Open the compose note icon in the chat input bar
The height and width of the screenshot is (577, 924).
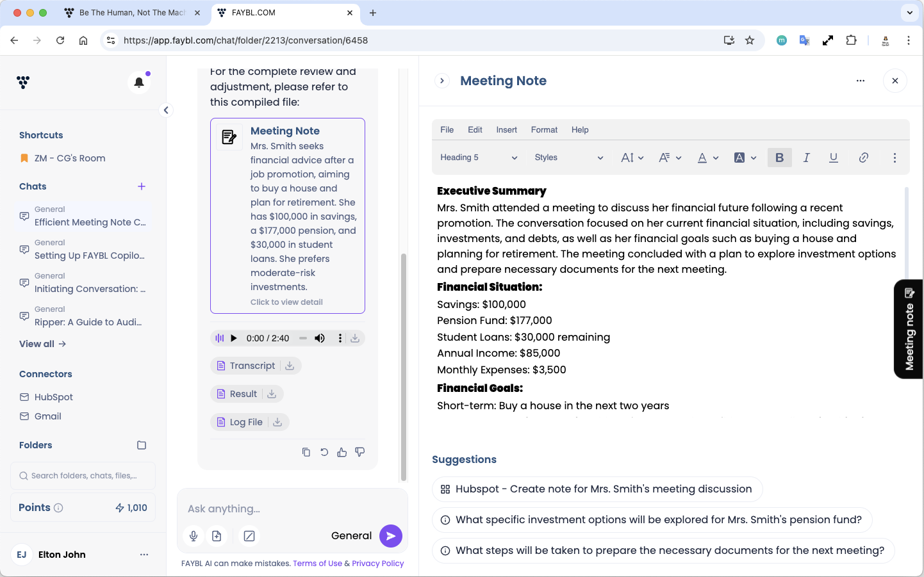coord(249,536)
